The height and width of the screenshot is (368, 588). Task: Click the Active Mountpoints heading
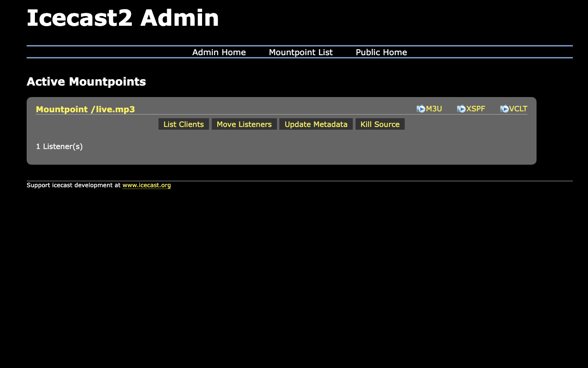click(86, 82)
